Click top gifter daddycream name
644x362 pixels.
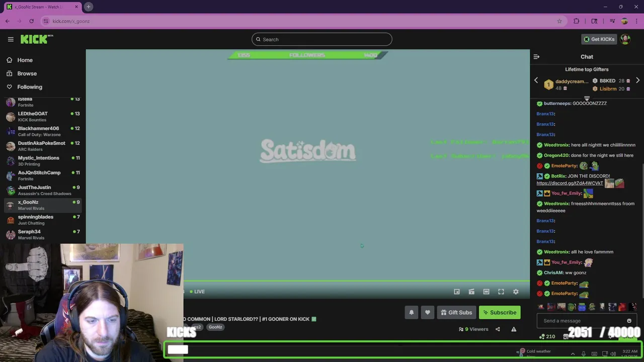click(x=572, y=81)
